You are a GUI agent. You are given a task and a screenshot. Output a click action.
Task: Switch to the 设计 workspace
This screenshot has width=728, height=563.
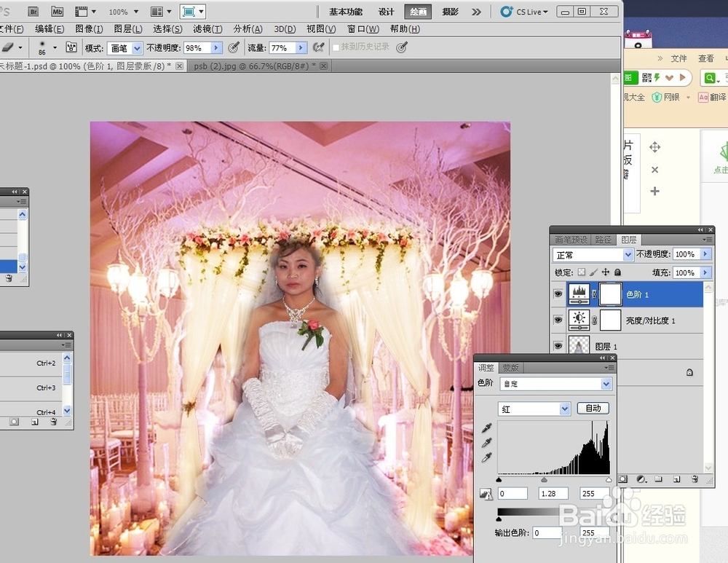(x=386, y=12)
